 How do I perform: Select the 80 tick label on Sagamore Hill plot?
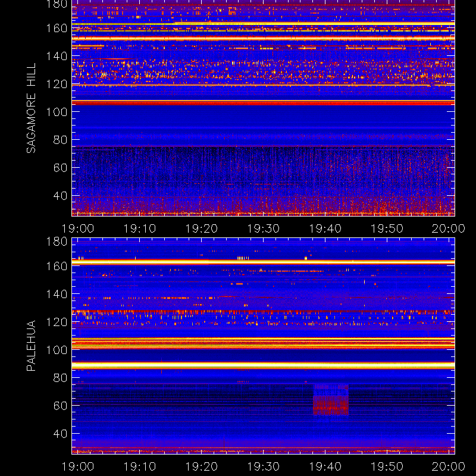pos(60,140)
